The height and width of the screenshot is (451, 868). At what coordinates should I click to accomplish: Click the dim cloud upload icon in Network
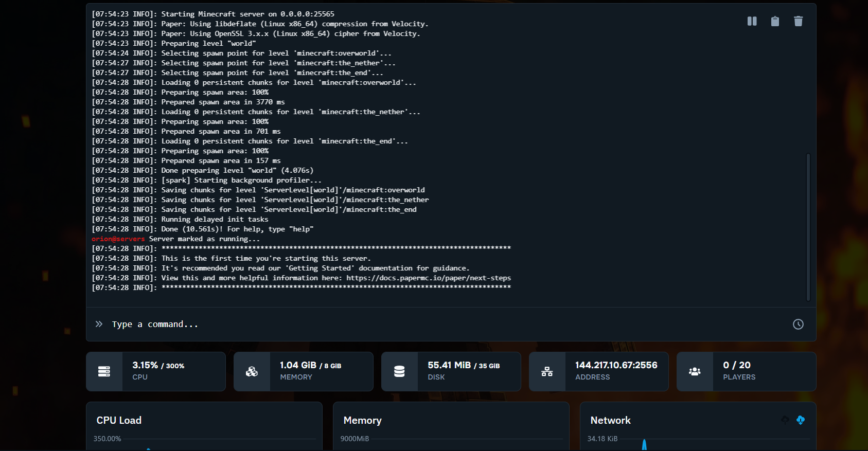785,420
